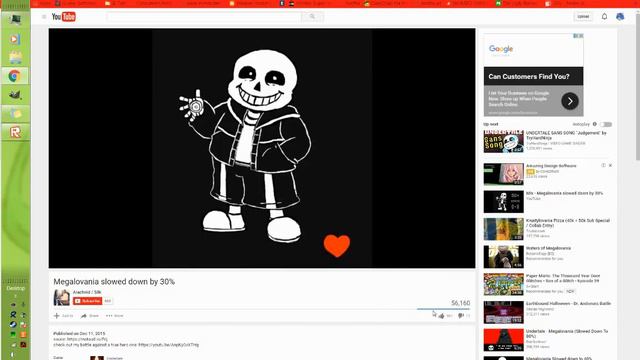Close the Amazing Design Software ad
This screenshot has width=640, height=360.
click(610, 165)
